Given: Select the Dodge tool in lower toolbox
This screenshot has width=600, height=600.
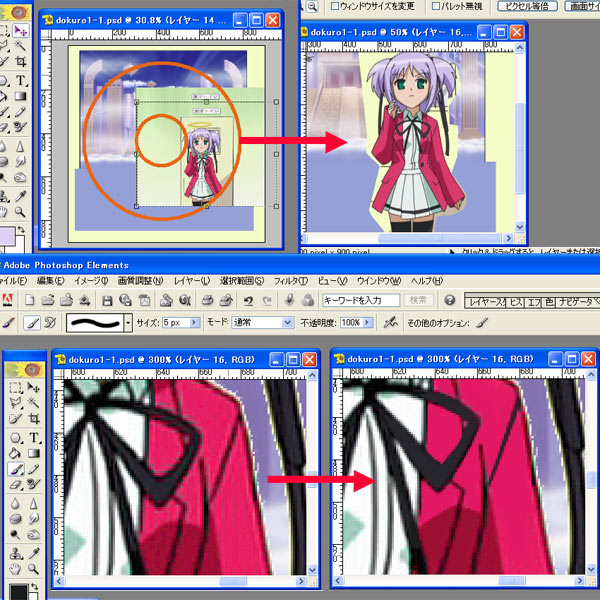Looking at the screenshot, I should click(x=16, y=535).
